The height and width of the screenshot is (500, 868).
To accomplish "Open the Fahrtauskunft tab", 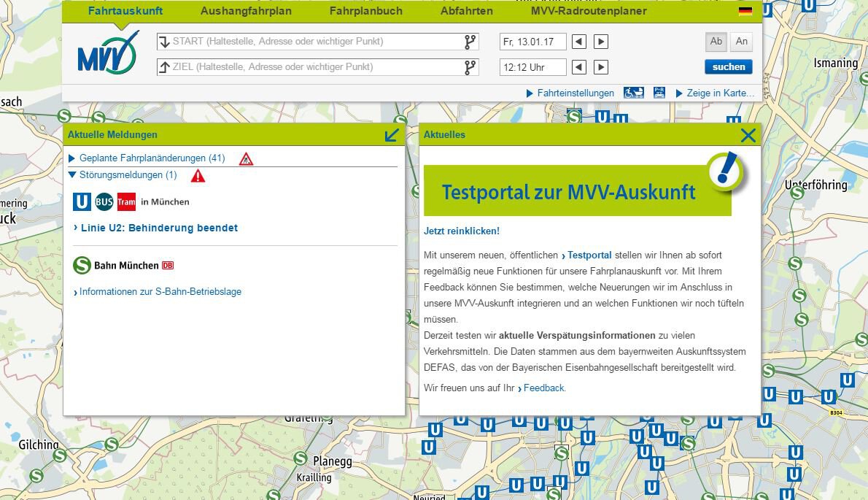I will click(x=125, y=11).
